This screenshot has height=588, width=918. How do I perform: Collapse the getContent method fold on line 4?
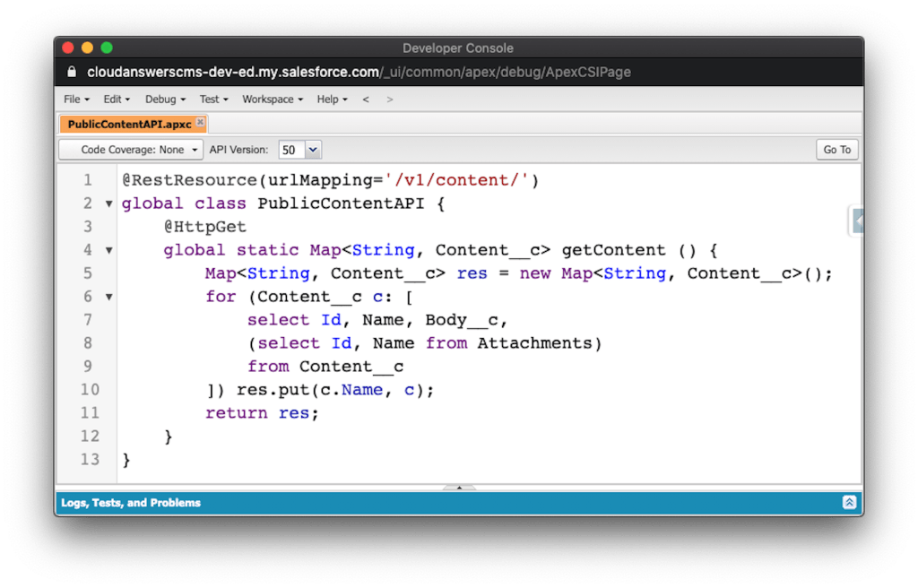click(109, 250)
